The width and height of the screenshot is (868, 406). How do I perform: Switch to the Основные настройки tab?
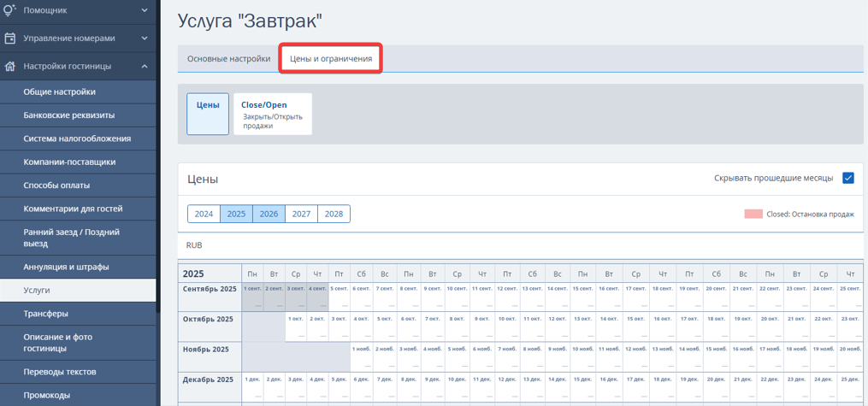[x=228, y=59]
